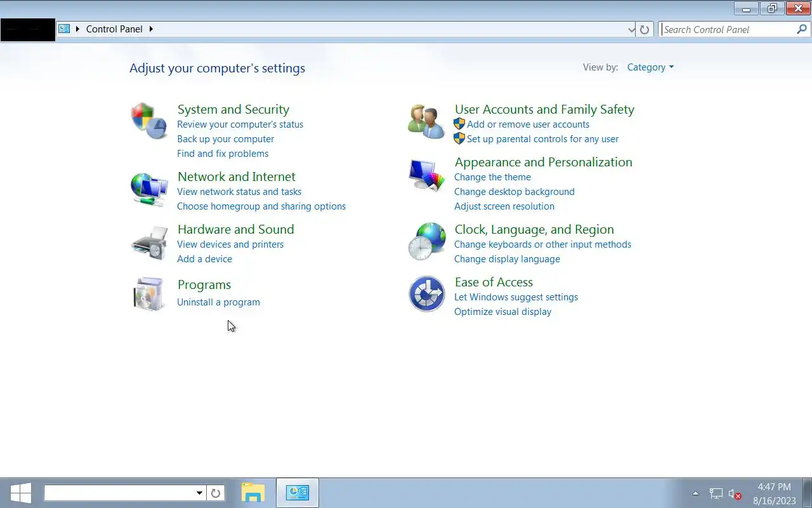Open the Clock, Language, and Region globe-clock icon
Screen dimensions: 812x508
(x=426, y=241)
